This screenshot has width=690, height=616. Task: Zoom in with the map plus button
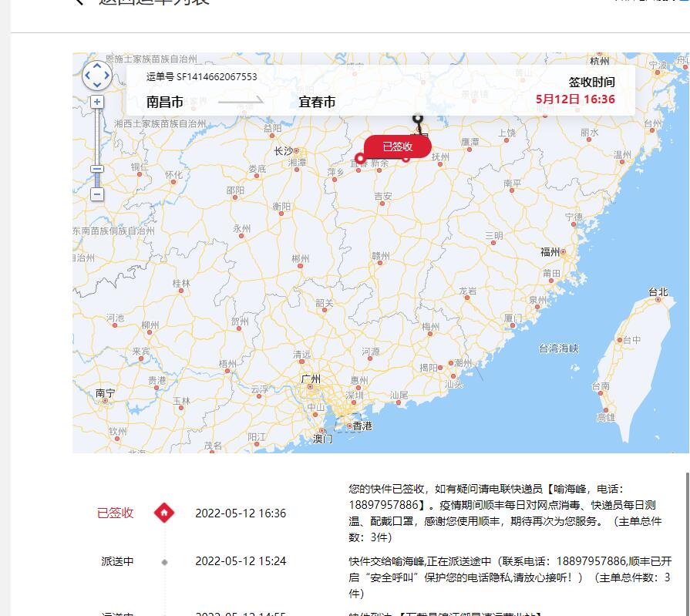97,102
